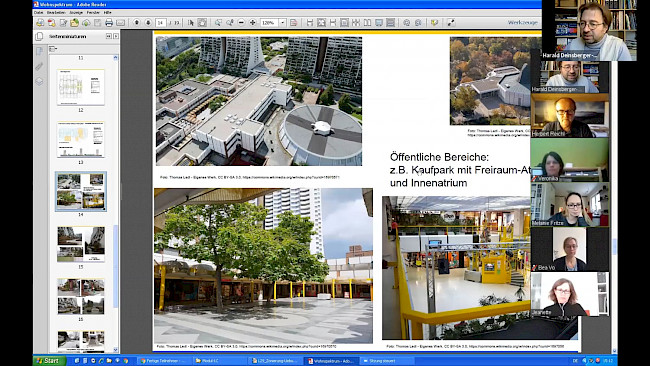Select the page 13 thumbnail

[81, 140]
